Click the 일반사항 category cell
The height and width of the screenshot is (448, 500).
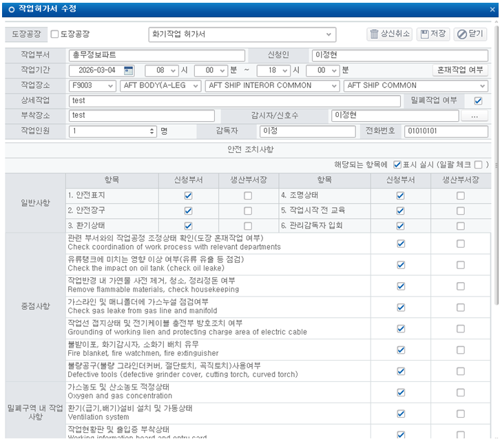tap(35, 203)
